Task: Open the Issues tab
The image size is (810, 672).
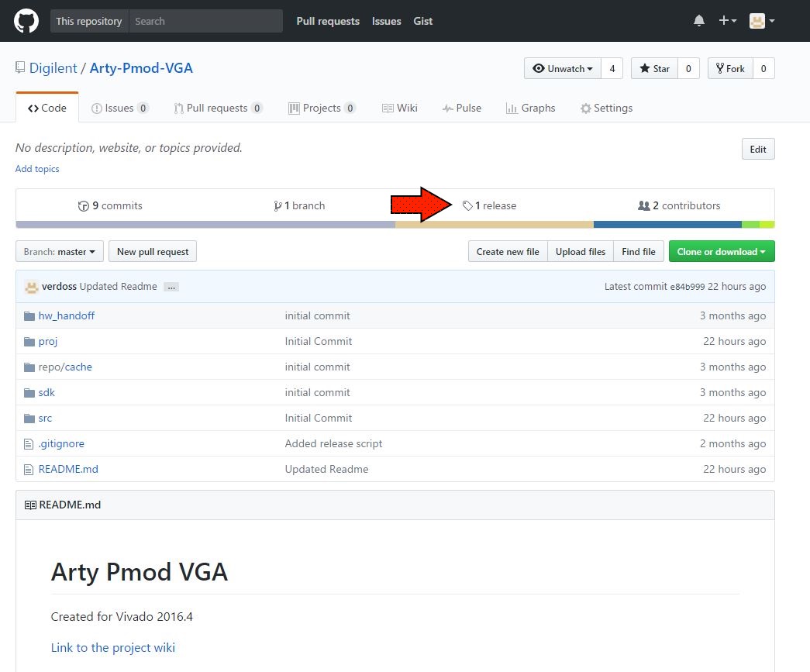Action: 120,108
